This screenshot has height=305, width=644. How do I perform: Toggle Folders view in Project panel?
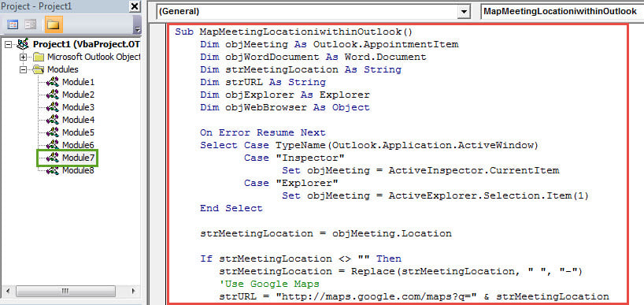54,24
